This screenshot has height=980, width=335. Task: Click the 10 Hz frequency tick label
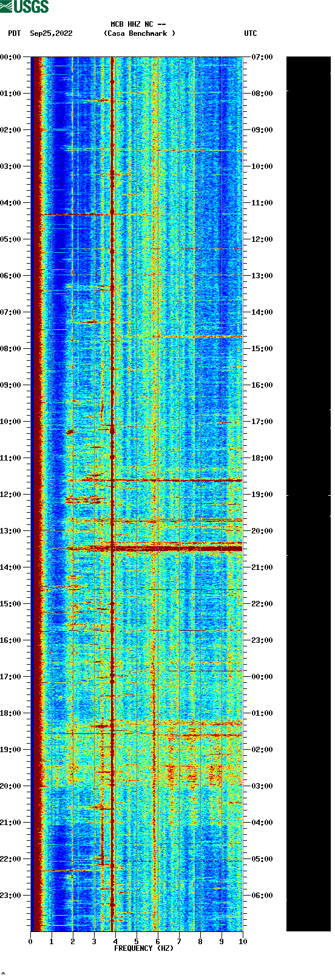click(x=243, y=942)
